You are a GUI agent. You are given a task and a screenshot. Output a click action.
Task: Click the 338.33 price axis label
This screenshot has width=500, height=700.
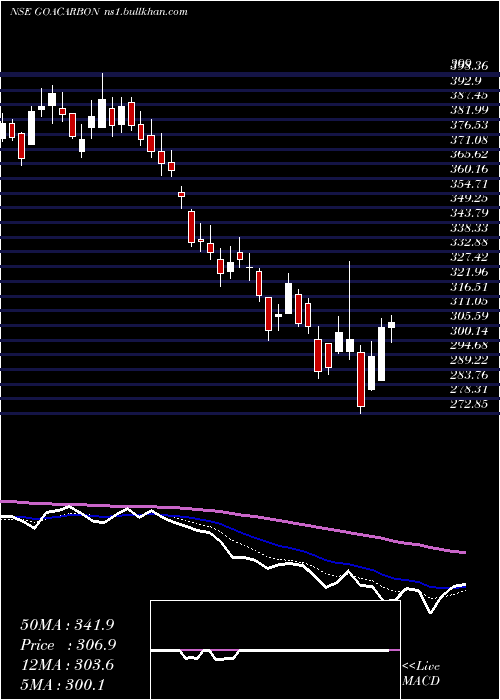coord(468,228)
